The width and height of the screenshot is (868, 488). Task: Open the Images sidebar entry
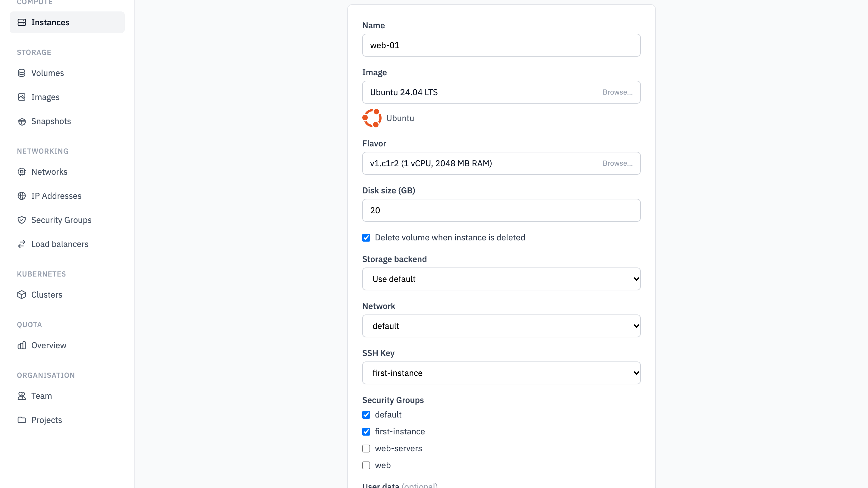click(x=67, y=97)
